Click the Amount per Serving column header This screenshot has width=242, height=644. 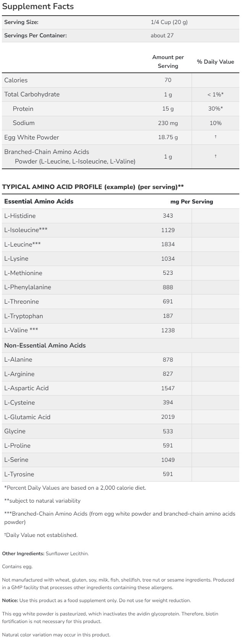[x=168, y=61]
